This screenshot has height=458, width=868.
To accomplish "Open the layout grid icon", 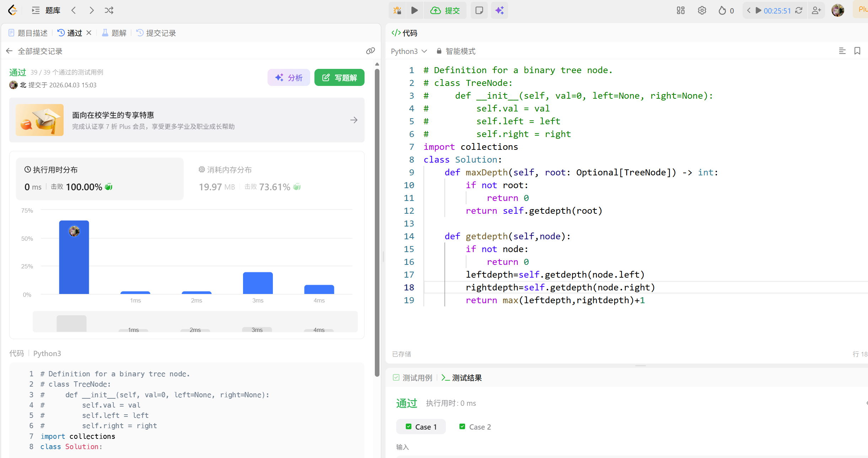I will (x=680, y=10).
